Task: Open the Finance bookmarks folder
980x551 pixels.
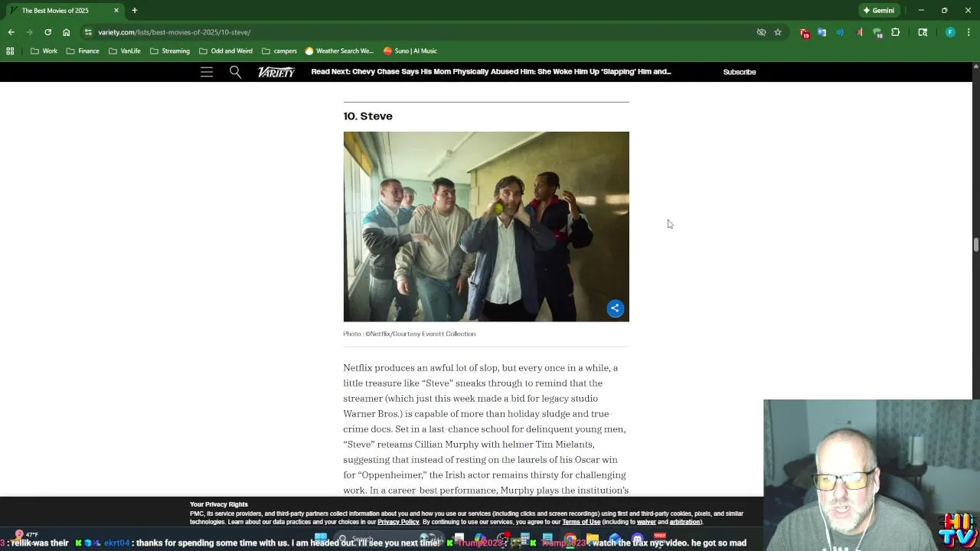Action: click(x=83, y=51)
